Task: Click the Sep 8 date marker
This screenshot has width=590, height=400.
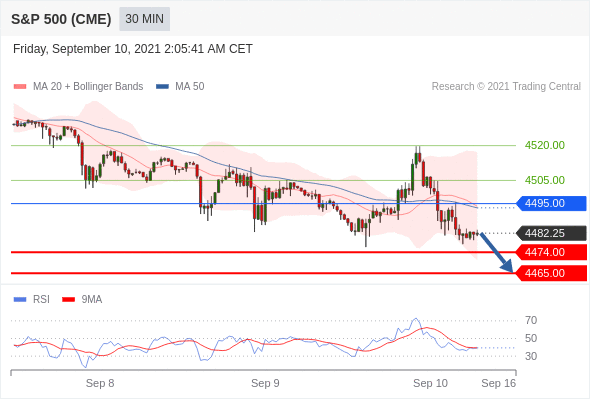Action: [x=100, y=383]
